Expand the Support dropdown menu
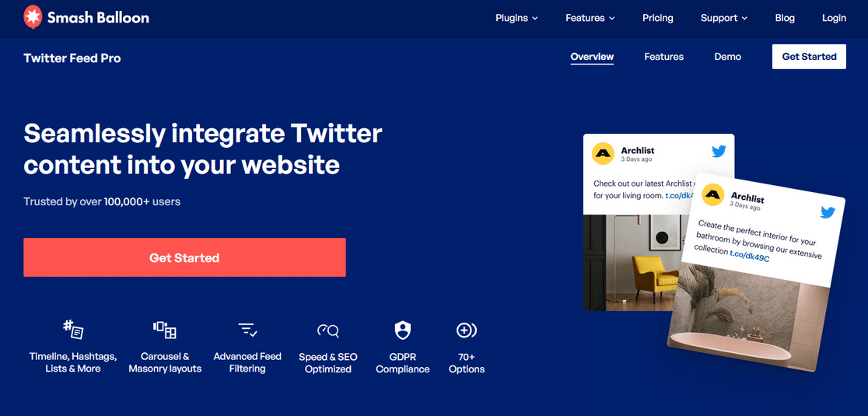 pos(724,18)
